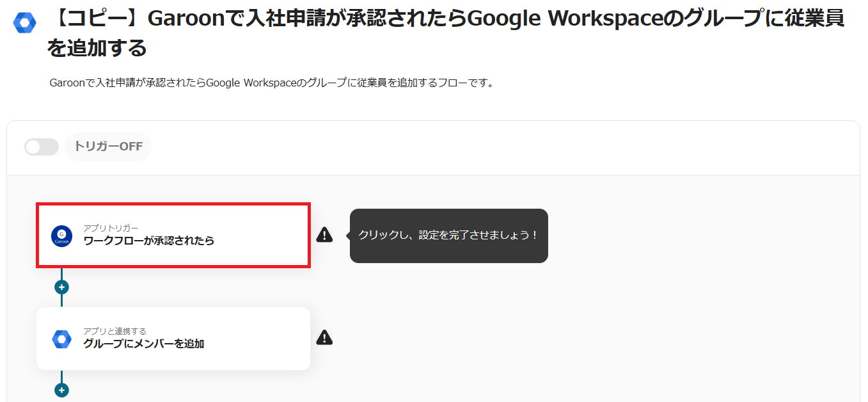Click the Garoon app icon
The height and width of the screenshot is (402, 868).
[x=62, y=236]
